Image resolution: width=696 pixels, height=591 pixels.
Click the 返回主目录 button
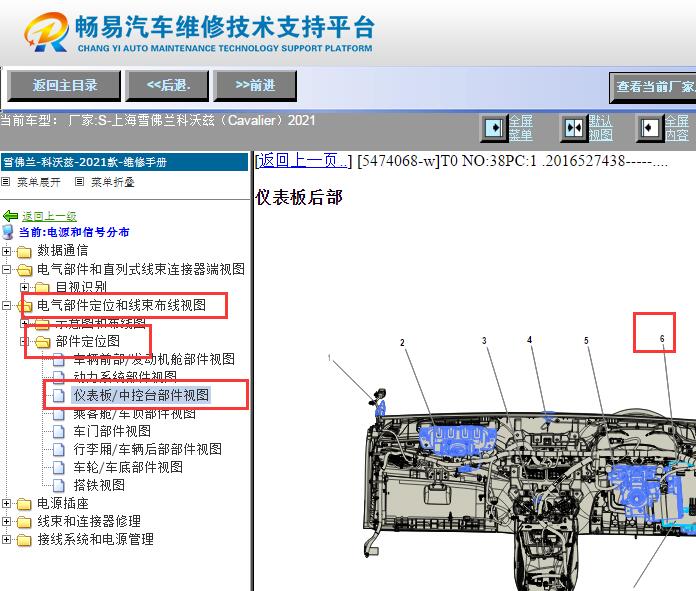pos(64,86)
